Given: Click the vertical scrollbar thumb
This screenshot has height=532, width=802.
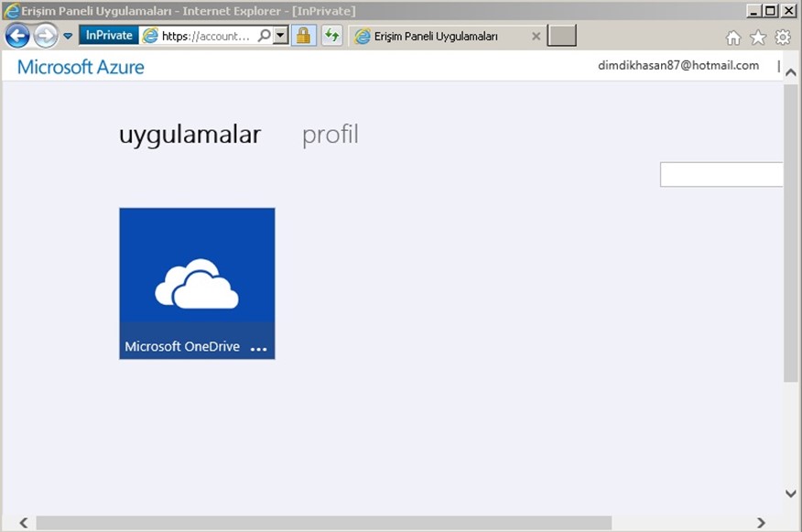Looking at the screenshot, I should click(791, 233).
